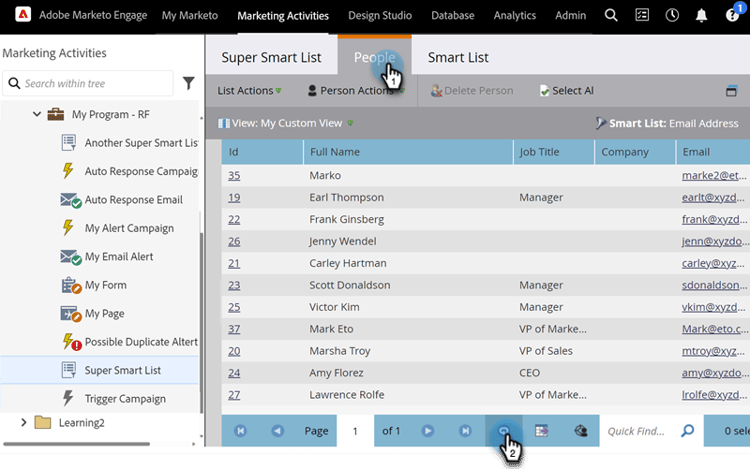The width and height of the screenshot is (750, 469).
Task: Open Database in top navigation
Action: tap(452, 15)
